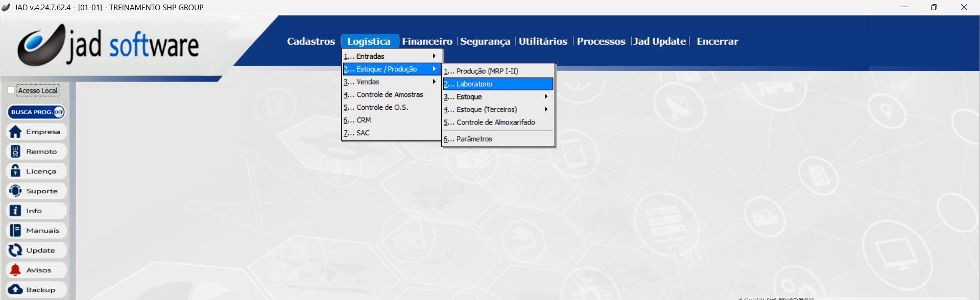Click the jad software logo
Image resolution: width=980 pixels, height=300 pixels.
click(x=108, y=45)
